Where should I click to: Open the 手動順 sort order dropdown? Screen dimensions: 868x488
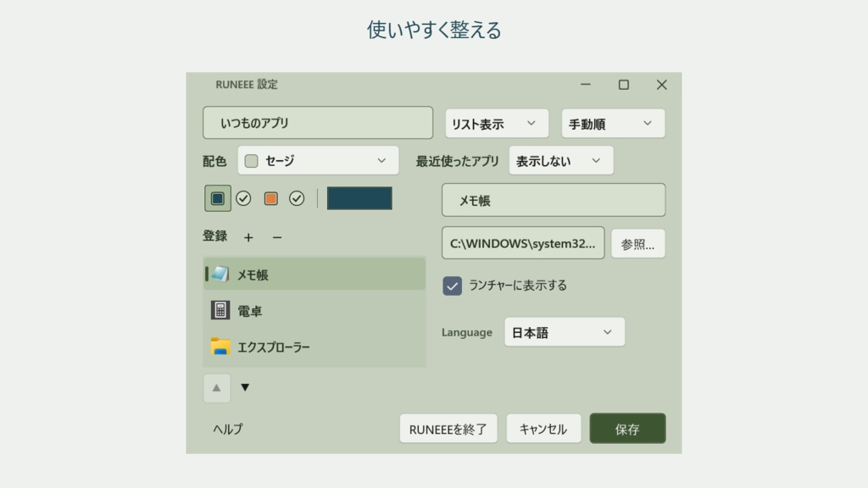[x=613, y=124]
